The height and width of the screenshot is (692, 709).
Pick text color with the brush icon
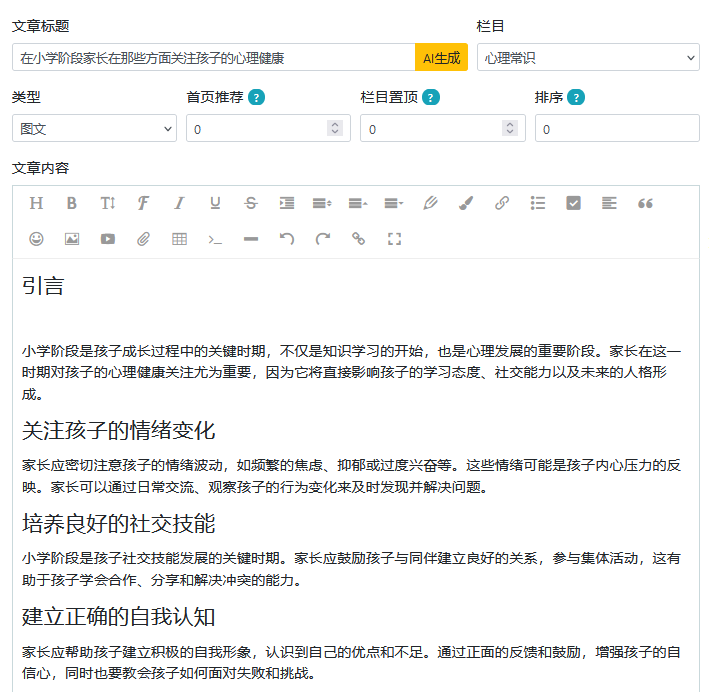click(466, 203)
